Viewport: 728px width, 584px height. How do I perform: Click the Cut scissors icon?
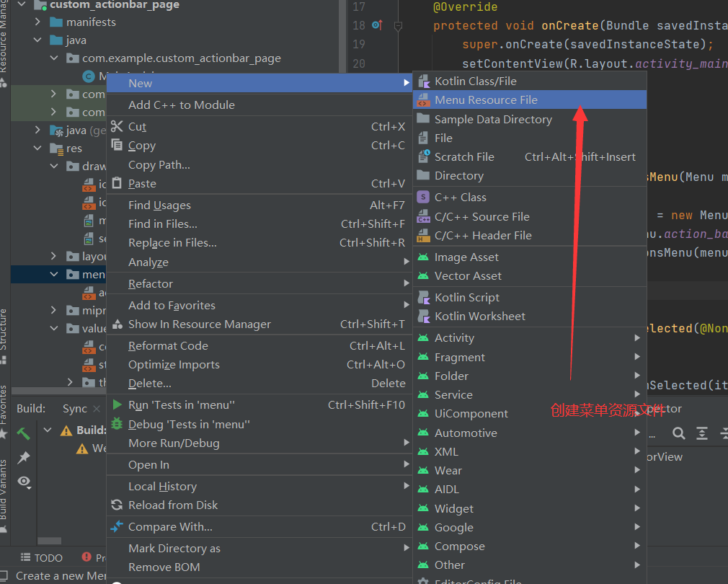click(x=117, y=126)
